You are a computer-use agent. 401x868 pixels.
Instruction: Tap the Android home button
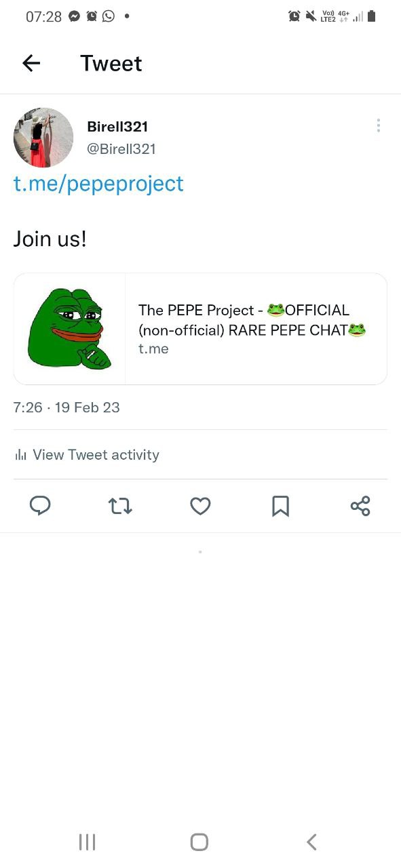click(199, 842)
